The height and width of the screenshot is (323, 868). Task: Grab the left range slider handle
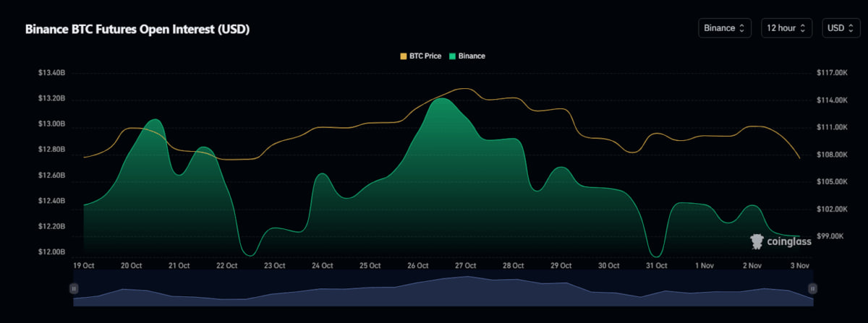tap(73, 288)
